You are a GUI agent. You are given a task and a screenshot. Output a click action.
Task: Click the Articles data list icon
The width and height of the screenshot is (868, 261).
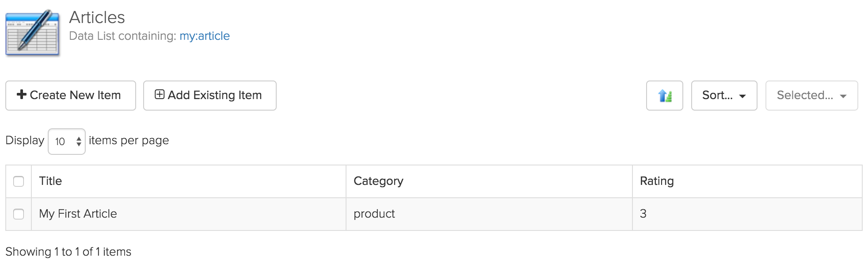tap(32, 33)
